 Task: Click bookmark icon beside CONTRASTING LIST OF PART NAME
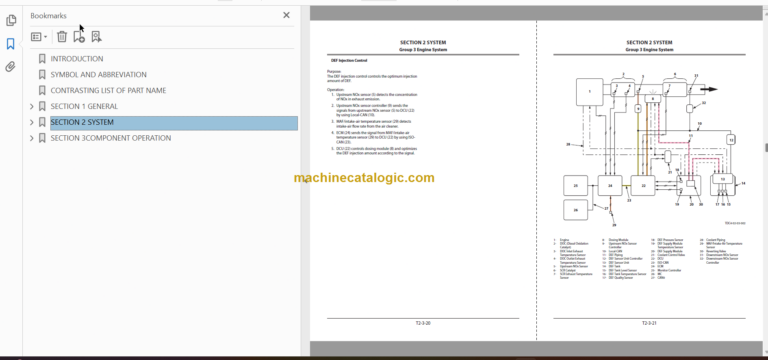coord(42,91)
